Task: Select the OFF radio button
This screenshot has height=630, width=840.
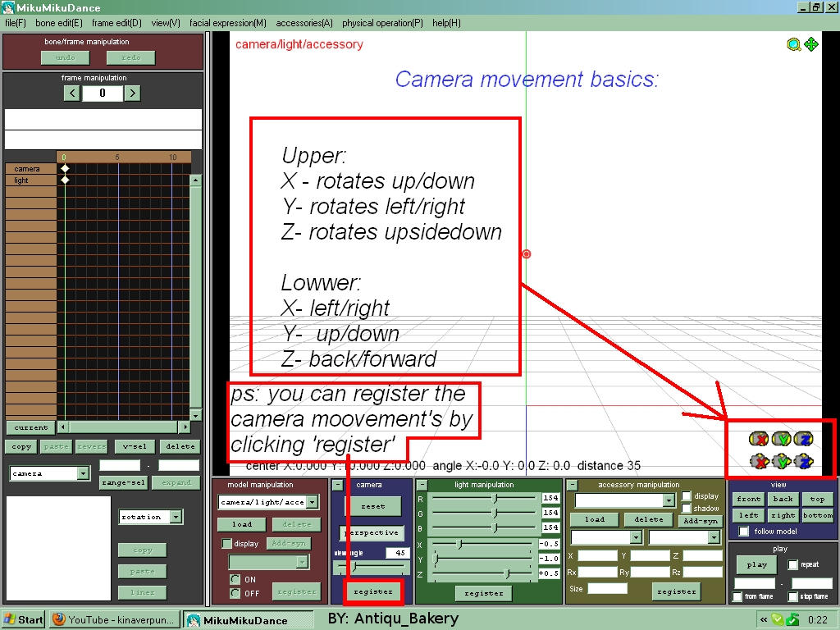Action: point(235,593)
